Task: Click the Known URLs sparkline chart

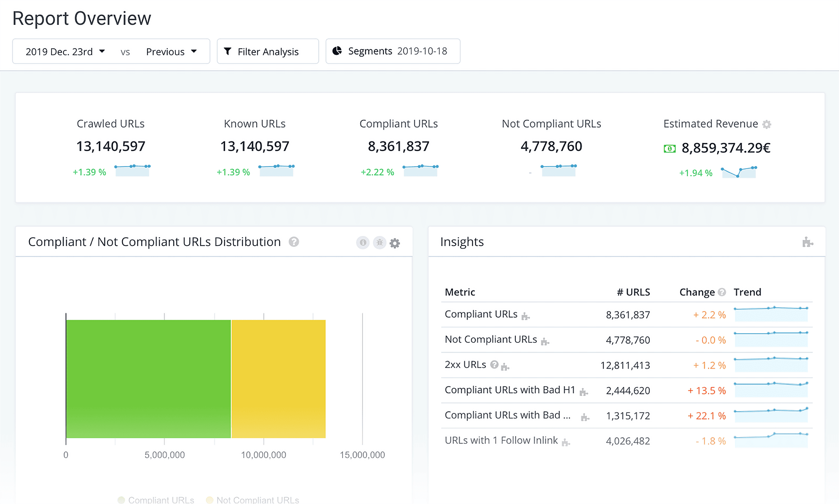Action: (x=276, y=170)
